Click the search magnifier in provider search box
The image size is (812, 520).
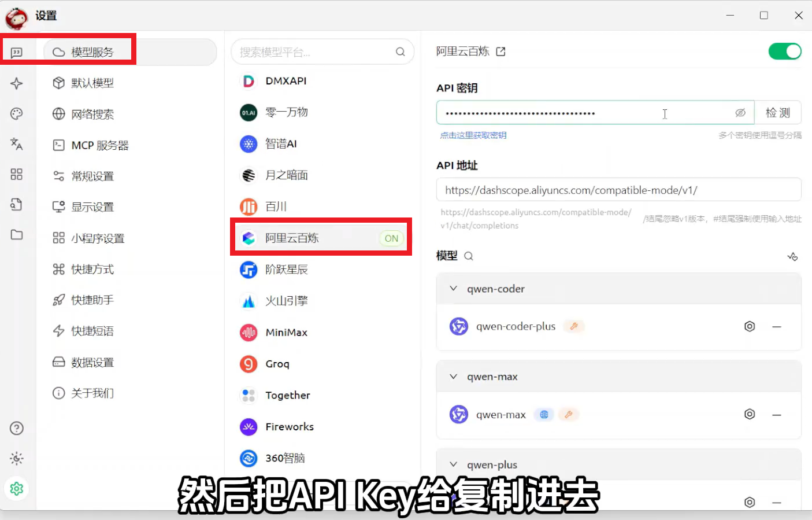point(400,52)
